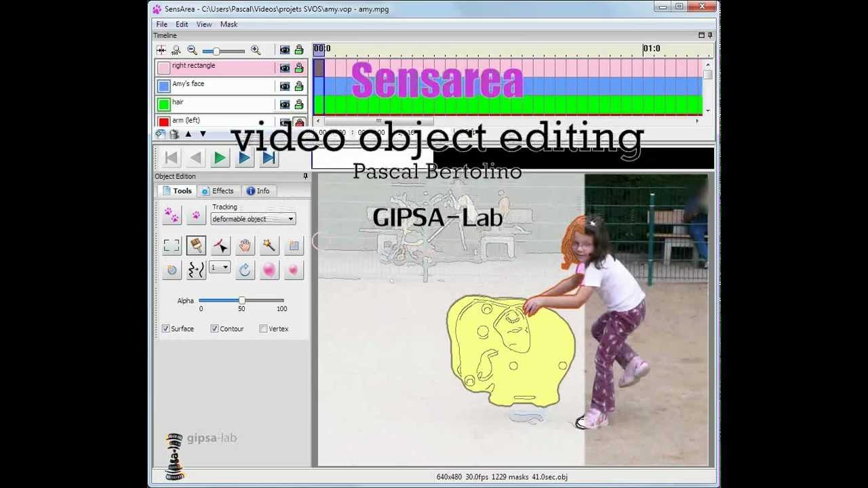The image size is (868, 488).
Task: Play the video with green arrow
Action: pos(220,158)
